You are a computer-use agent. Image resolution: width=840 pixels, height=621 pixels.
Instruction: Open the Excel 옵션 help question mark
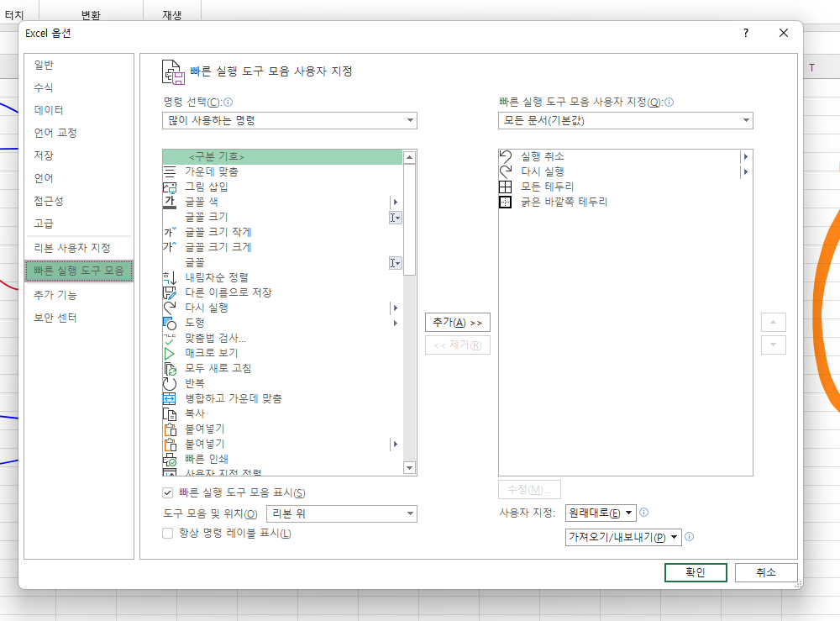click(746, 34)
